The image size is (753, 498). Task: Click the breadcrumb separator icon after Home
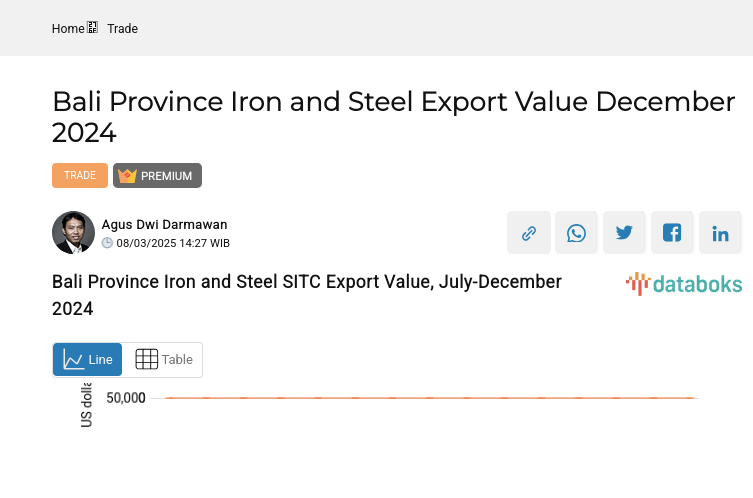coord(93,28)
